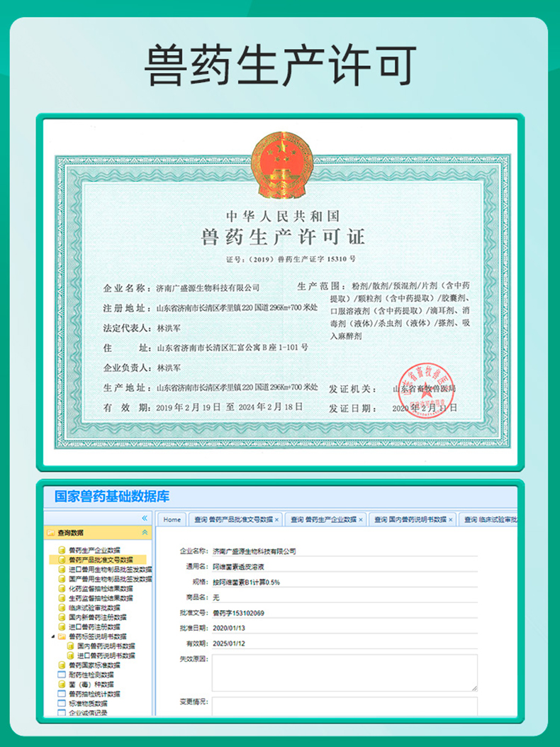560x747 pixels.
Task: Open 兽药抽检统计数据 tree item
Action: pyautogui.click(x=94, y=694)
